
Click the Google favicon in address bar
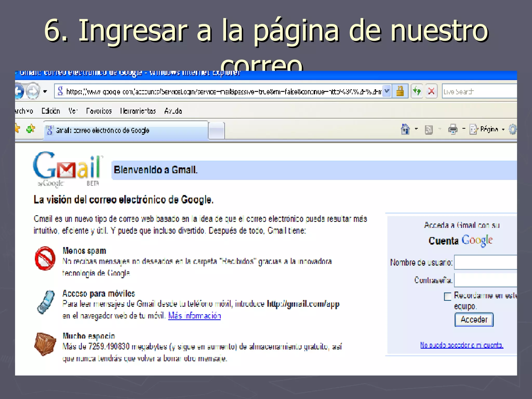(60, 91)
